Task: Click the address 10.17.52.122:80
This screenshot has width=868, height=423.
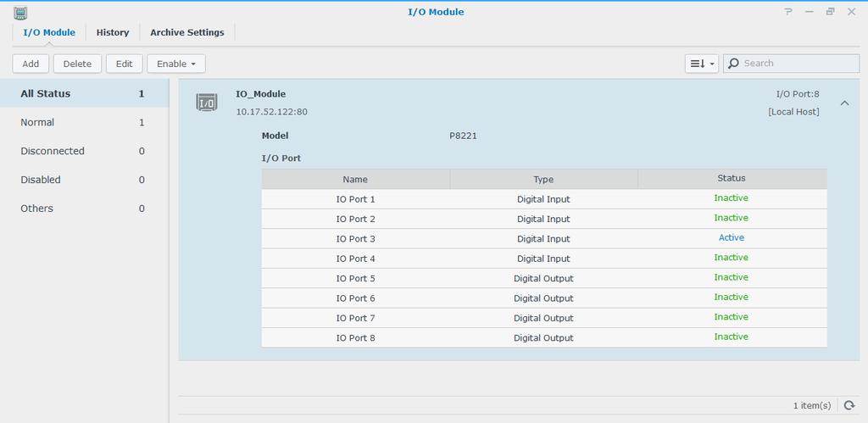Action: (272, 112)
